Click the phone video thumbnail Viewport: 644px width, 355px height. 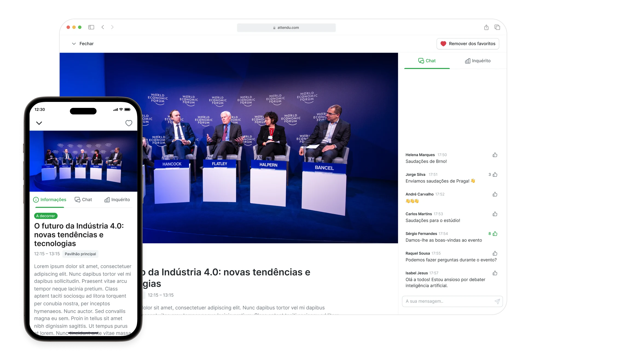[x=83, y=161]
